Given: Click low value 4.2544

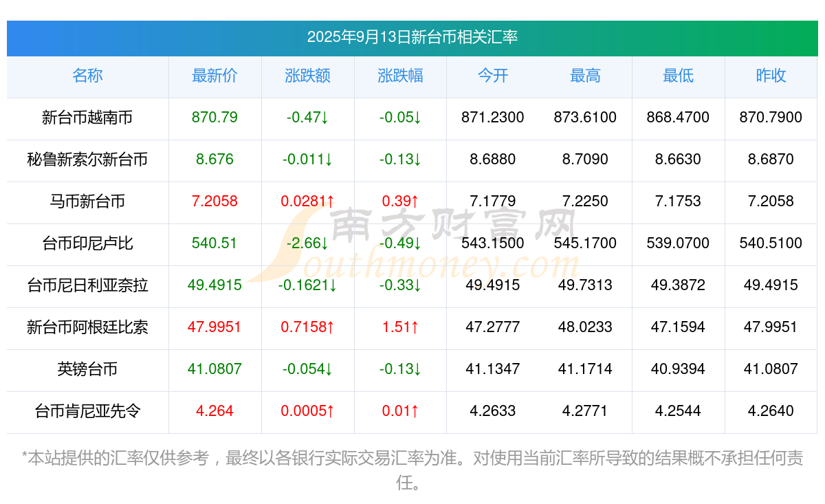Looking at the screenshot, I should [x=678, y=411].
